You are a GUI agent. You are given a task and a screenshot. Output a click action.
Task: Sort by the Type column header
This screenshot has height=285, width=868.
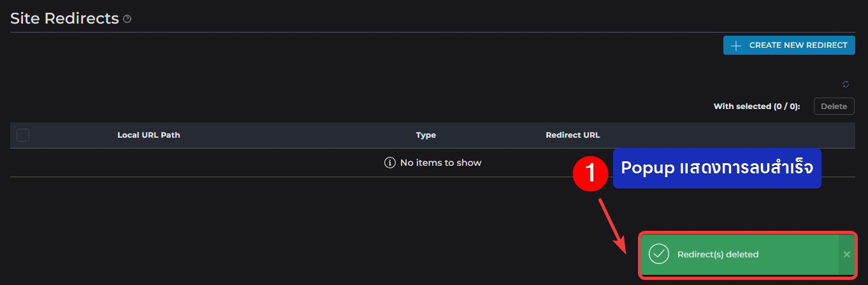pos(426,135)
